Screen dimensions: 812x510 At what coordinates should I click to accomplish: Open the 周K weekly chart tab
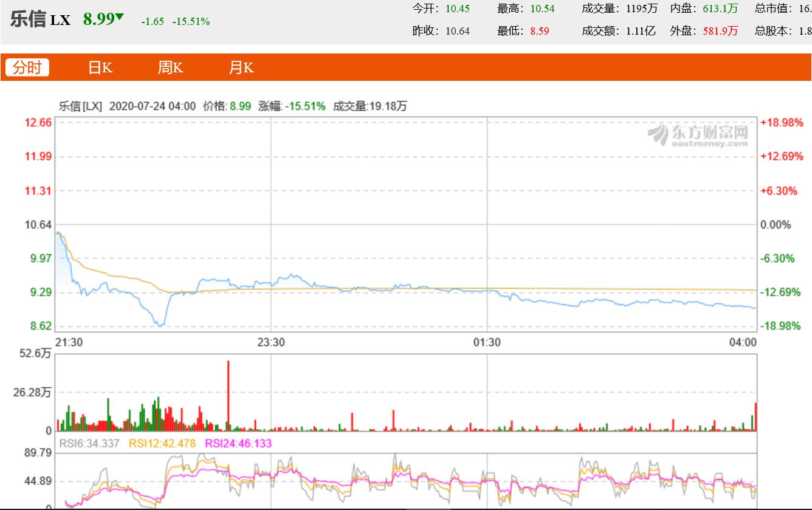170,67
